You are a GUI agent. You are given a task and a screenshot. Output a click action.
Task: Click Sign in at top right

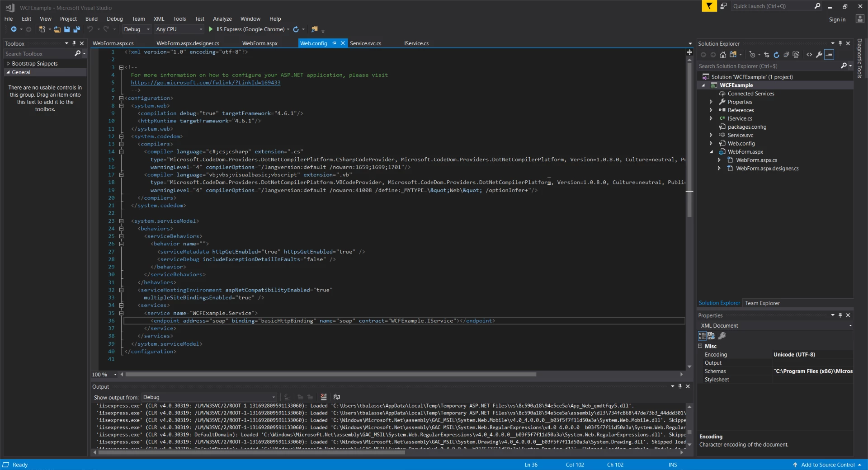(x=837, y=19)
